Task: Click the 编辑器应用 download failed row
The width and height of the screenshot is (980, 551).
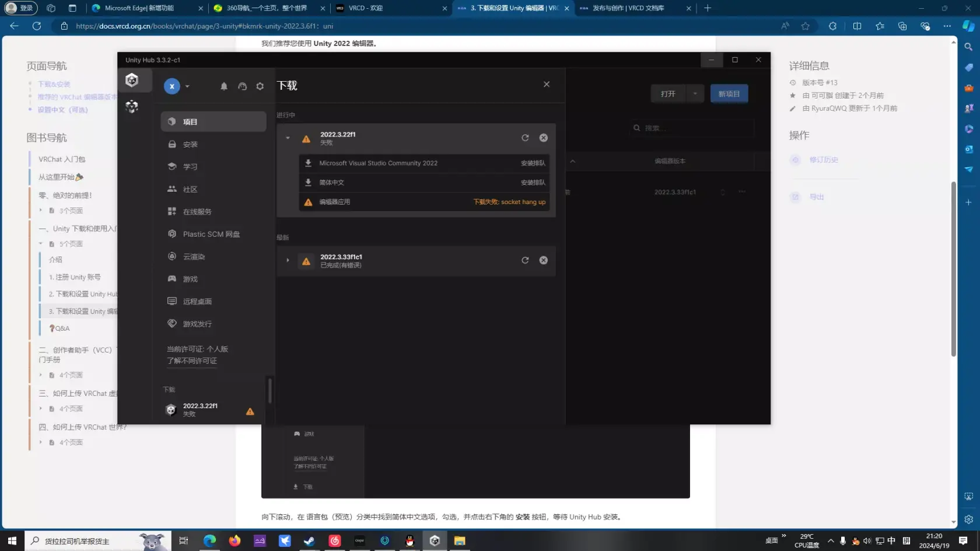Action: [x=424, y=202]
